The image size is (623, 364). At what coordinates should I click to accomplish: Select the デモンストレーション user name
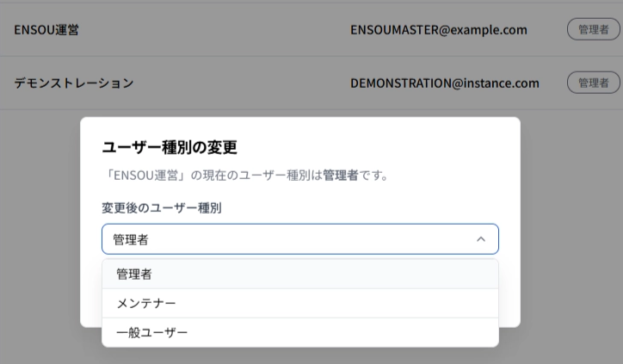74,83
